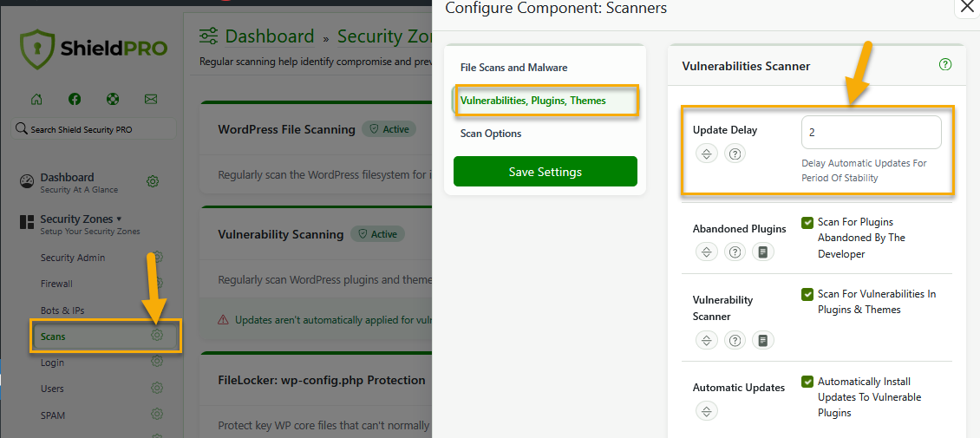Viewport: 980px width, 438px height.
Task: Click Update Delay question mark icon
Action: (x=735, y=153)
